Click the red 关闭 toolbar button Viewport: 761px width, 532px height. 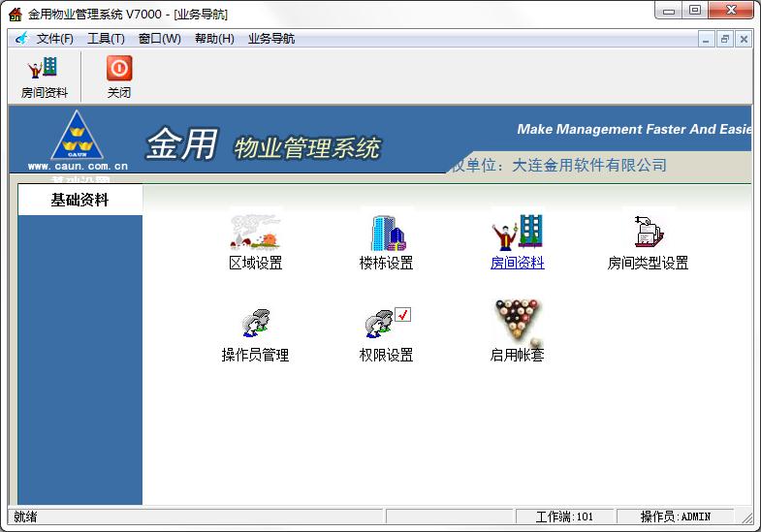tap(119, 78)
